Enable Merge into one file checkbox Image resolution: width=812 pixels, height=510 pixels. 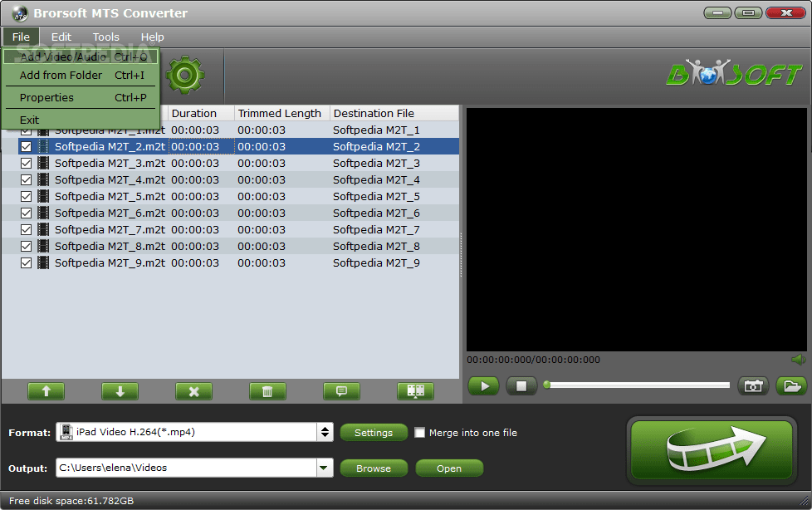tap(420, 432)
